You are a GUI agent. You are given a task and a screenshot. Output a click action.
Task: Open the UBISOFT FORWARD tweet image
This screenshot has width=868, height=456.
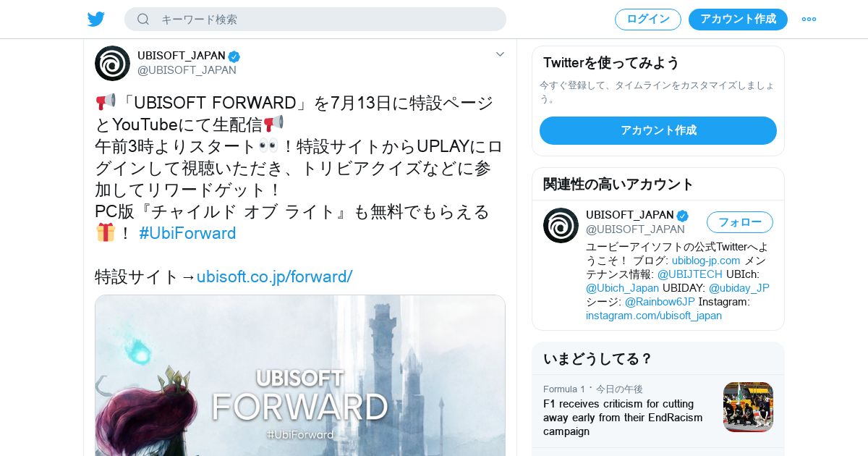300,375
